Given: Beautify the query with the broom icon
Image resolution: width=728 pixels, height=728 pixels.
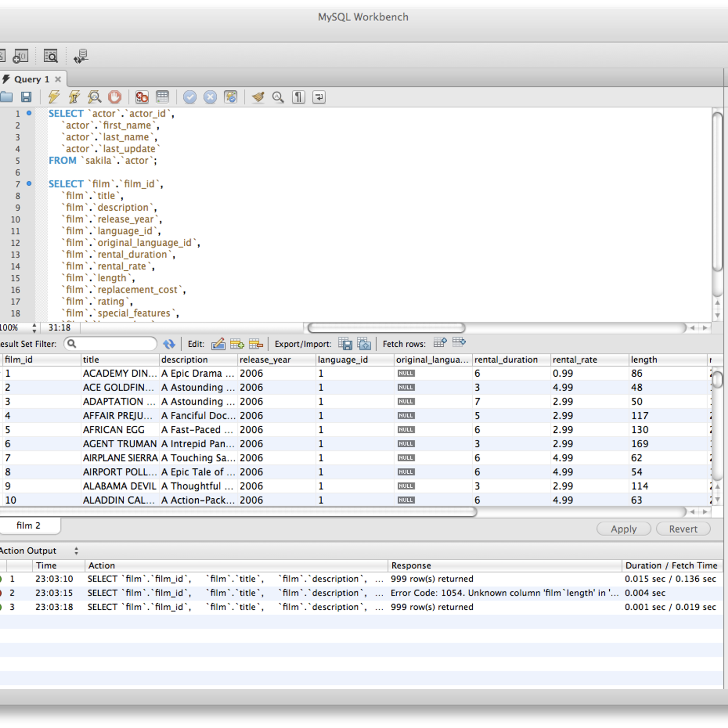Looking at the screenshot, I should pos(258,97).
